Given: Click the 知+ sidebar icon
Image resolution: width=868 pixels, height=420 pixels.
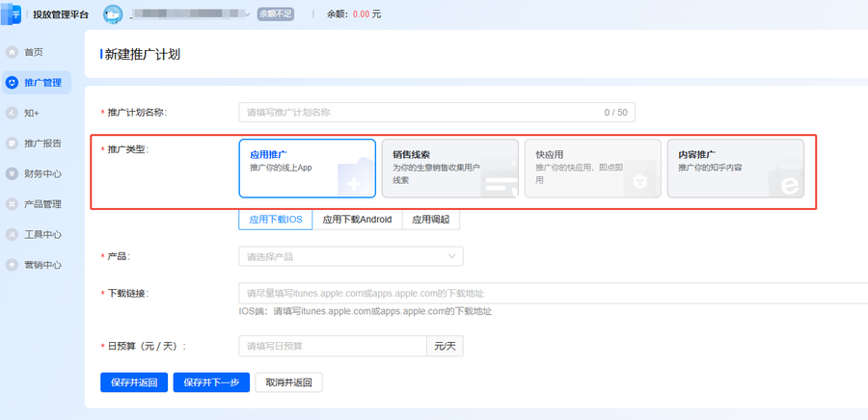Looking at the screenshot, I should coord(12,113).
